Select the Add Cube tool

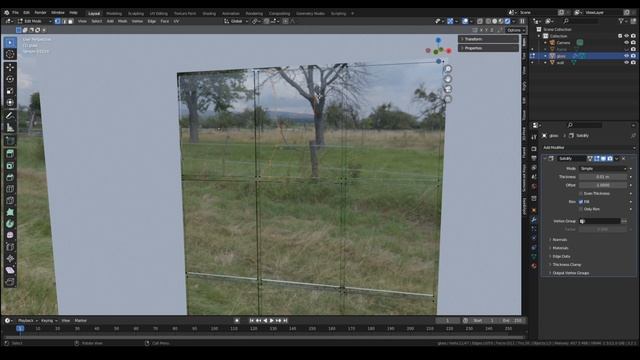pos(10,141)
